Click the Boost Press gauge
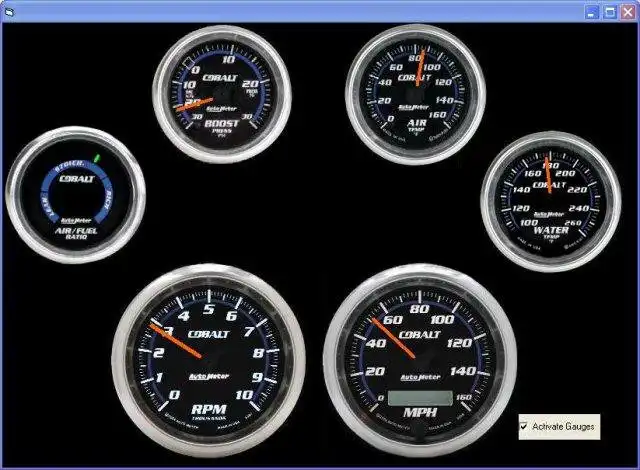This screenshot has width=640, height=470. pyautogui.click(x=222, y=94)
